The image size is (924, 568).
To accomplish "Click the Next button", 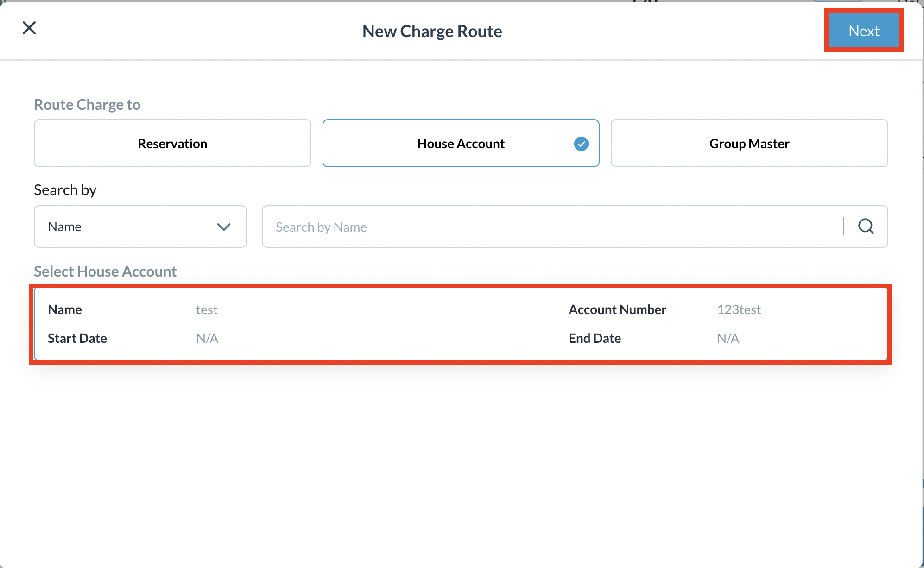I will [863, 31].
